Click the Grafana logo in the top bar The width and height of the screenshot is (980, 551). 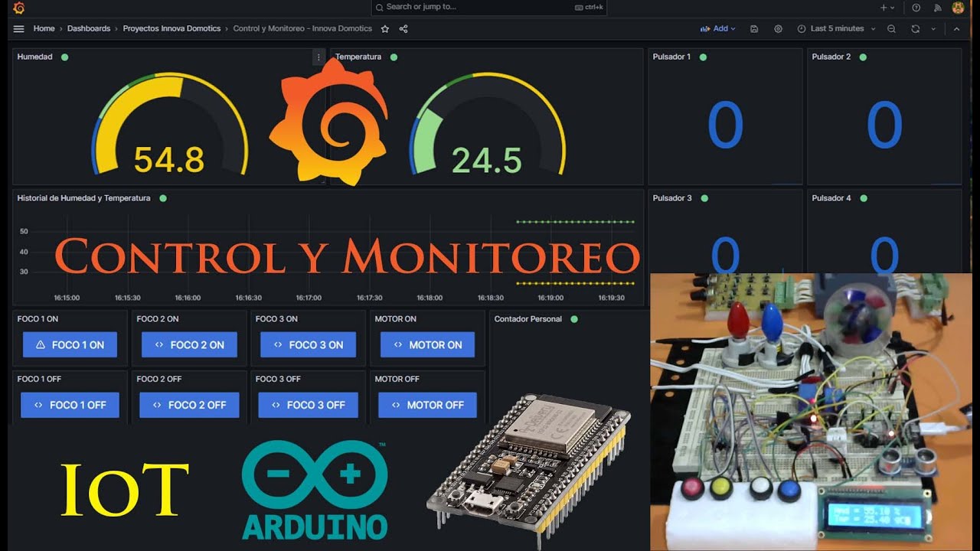[x=19, y=8]
